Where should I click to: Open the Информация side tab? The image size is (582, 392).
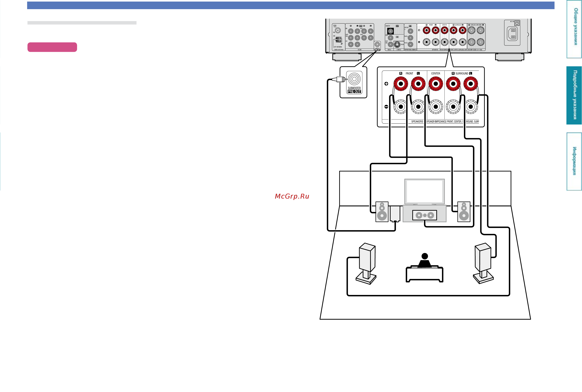pyautogui.click(x=574, y=161)
